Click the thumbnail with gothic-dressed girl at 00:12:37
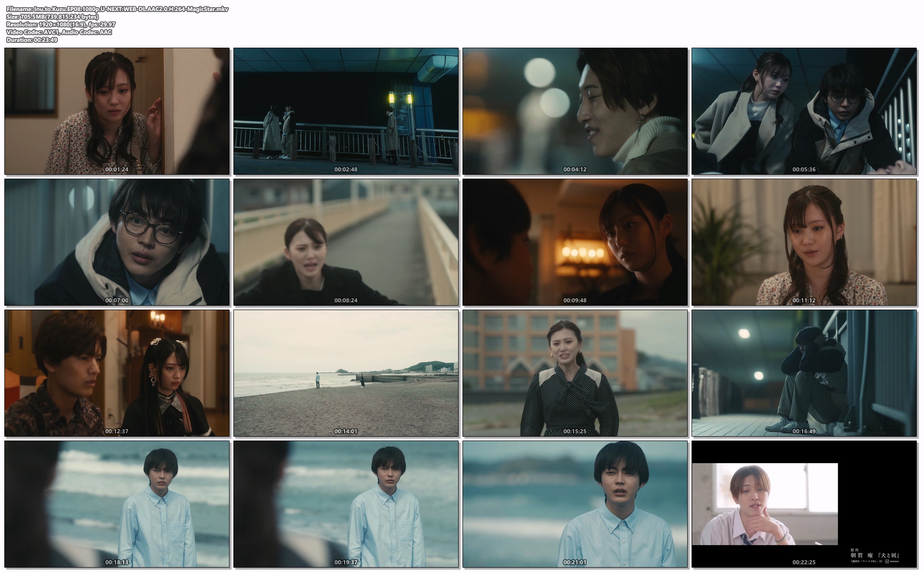This screenshot has width=924, height=572. (x=117, y=373)
